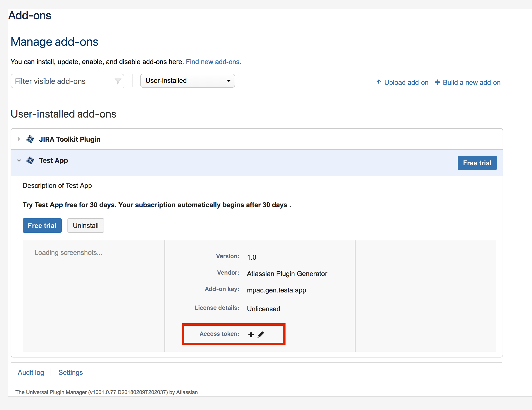Start the Free trial of Test App
The width and height of the screenshot is (532, 410).
click(42, 225)
